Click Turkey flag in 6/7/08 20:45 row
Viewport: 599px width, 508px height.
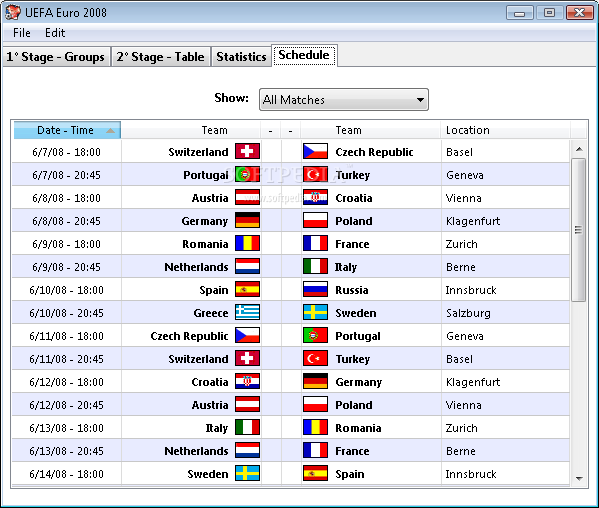[315, 175]
